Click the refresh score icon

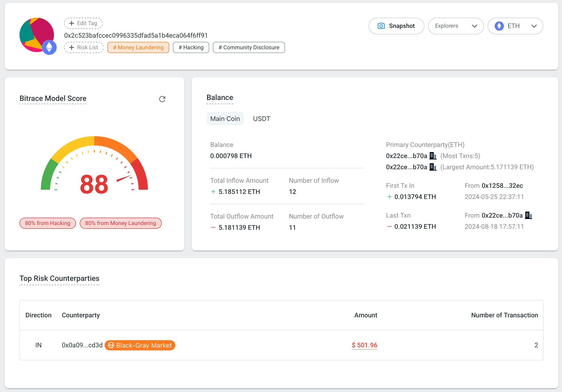click(162, 99)
